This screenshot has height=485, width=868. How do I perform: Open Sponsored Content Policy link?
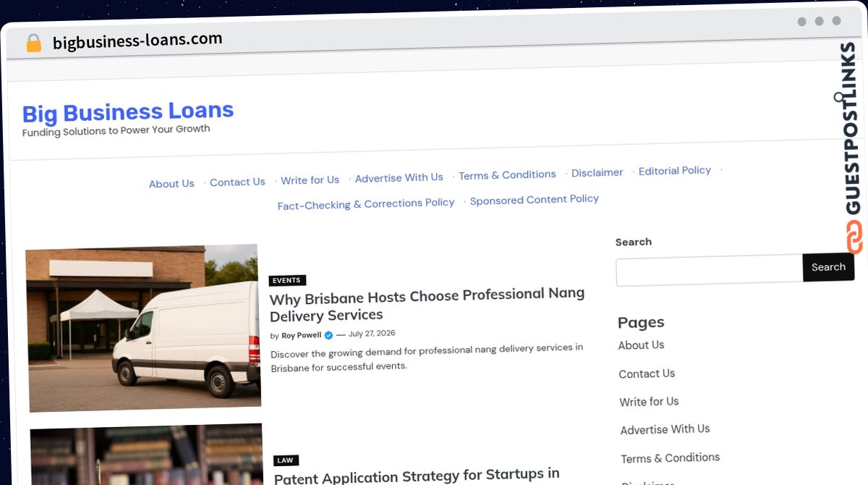(x=535, y=200)
